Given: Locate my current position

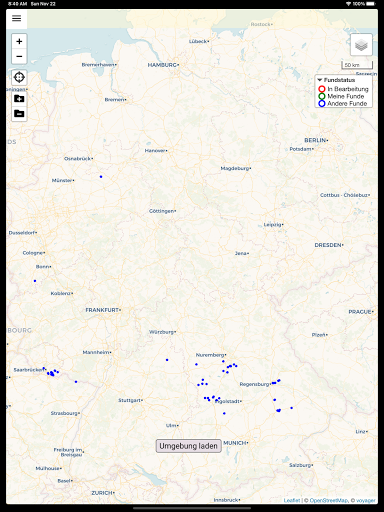Looking at the screenshot, I should 19,78.
